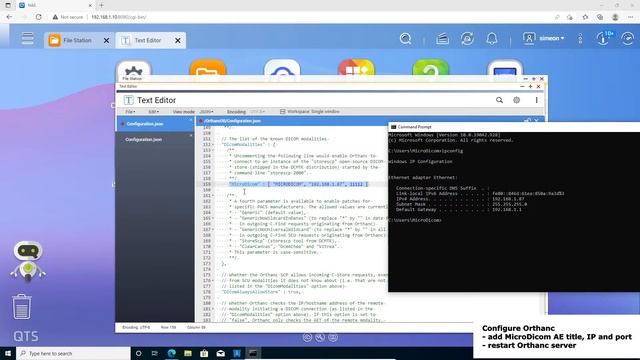Image resolution: width=640 pixels, height=360 pixels.
Task: Open the Encoding dropdown in toolbar
Action: pos(257,111)
